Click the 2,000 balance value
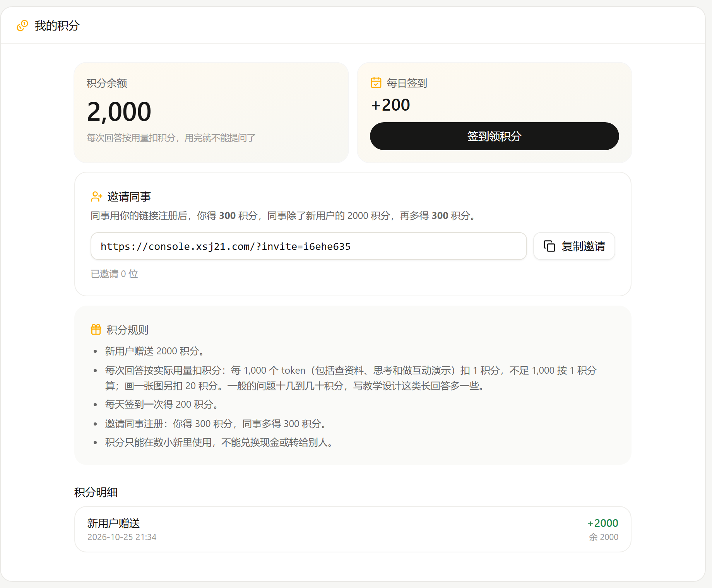This screenshot has width=712, height=588. pyautogui.click(x=119, y=112)
